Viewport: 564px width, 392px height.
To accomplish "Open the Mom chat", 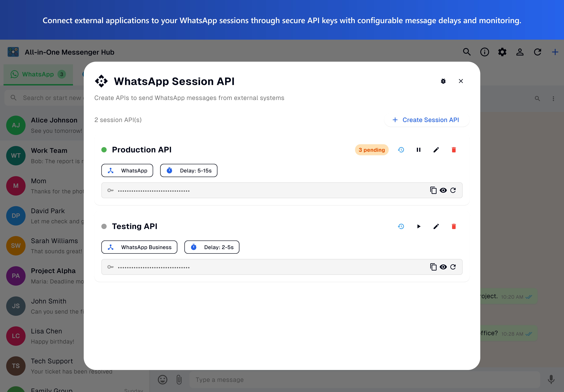I will point(42,186).
